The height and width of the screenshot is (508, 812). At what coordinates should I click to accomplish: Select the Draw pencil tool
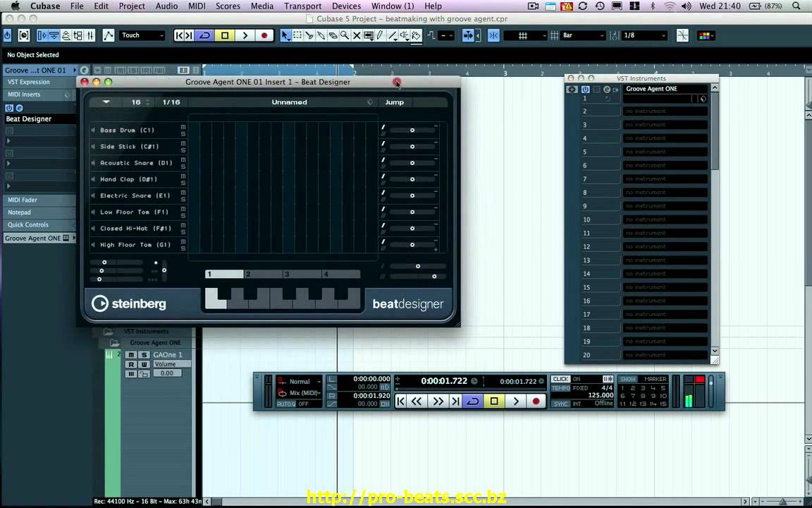point(381,35)
